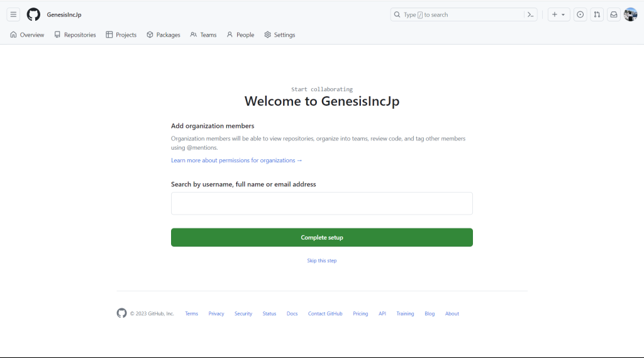The width and height of the screenshot is (644, 358).
Task: Click the user avatar picture
Action: pyautogui.click(x=630, y=14)
